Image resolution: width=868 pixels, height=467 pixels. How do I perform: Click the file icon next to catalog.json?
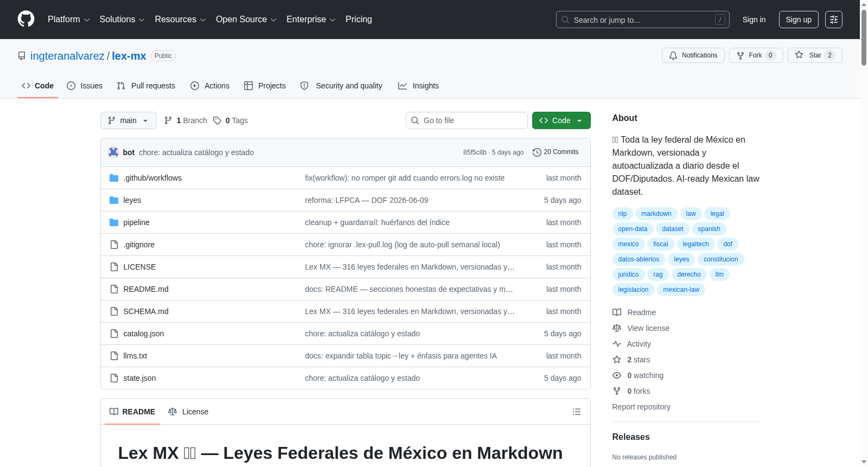(x=114, y=334)
